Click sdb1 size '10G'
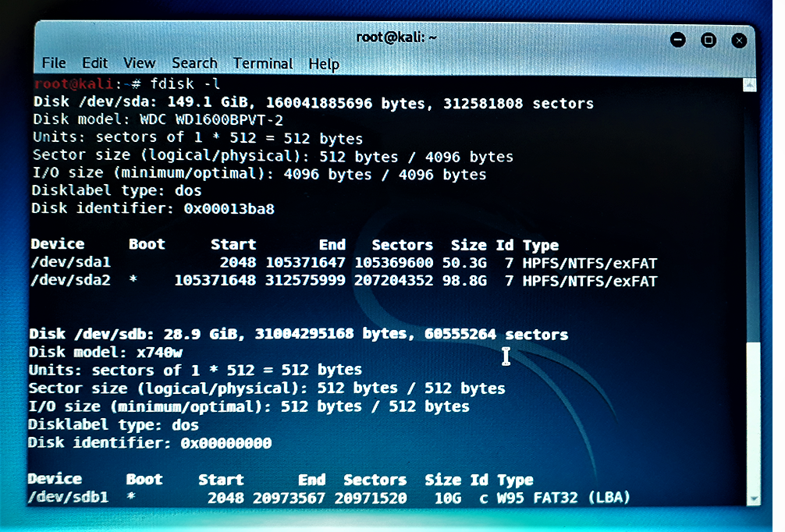Viewport: 785px width, 532px height. coord(448,498)
